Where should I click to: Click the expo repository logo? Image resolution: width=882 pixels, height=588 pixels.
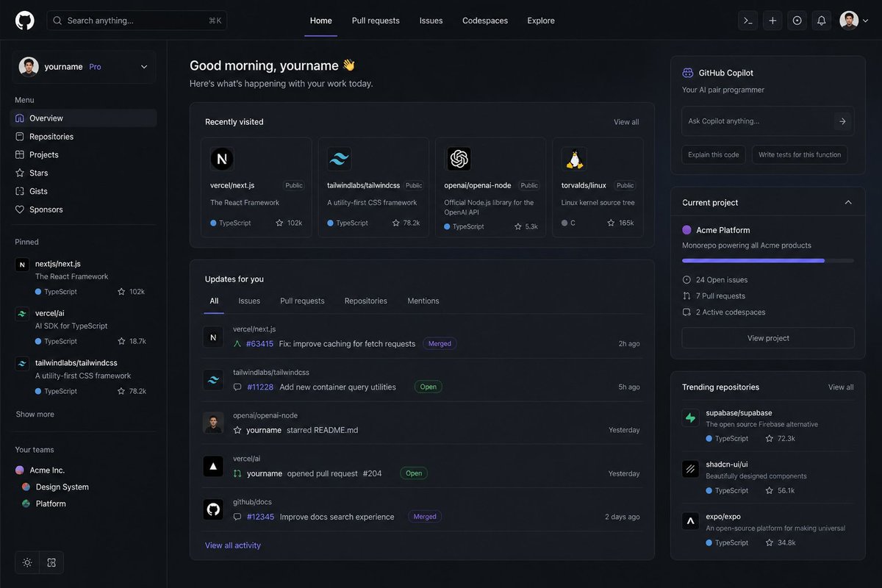point(690,521)
